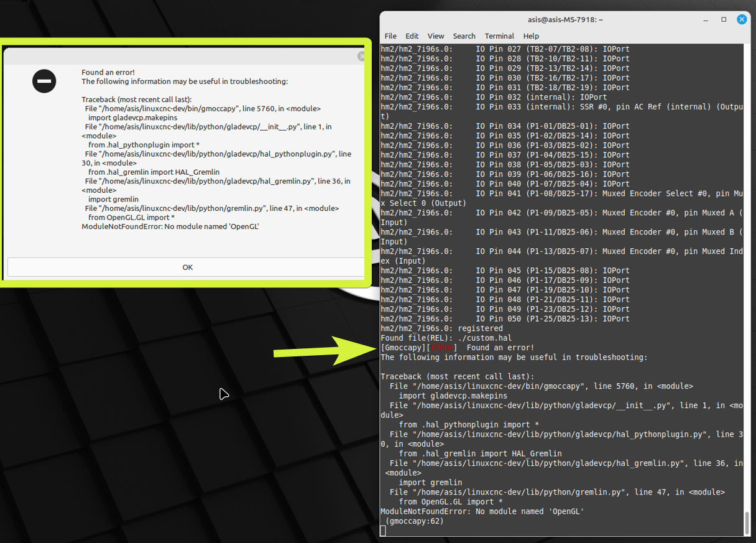Click terminal 'The following information may be useful' line
Image resolution: width=756 pixels, height=543 pixels.
(514, 357)
